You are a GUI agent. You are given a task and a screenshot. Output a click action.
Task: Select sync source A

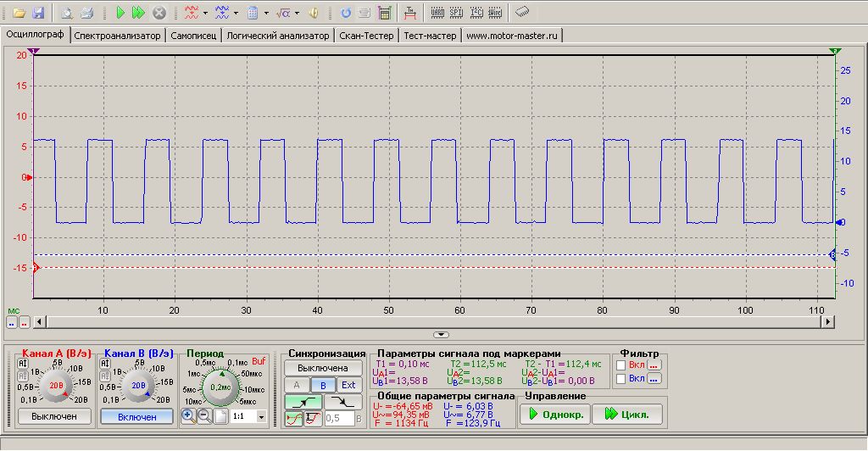[297, 385]
